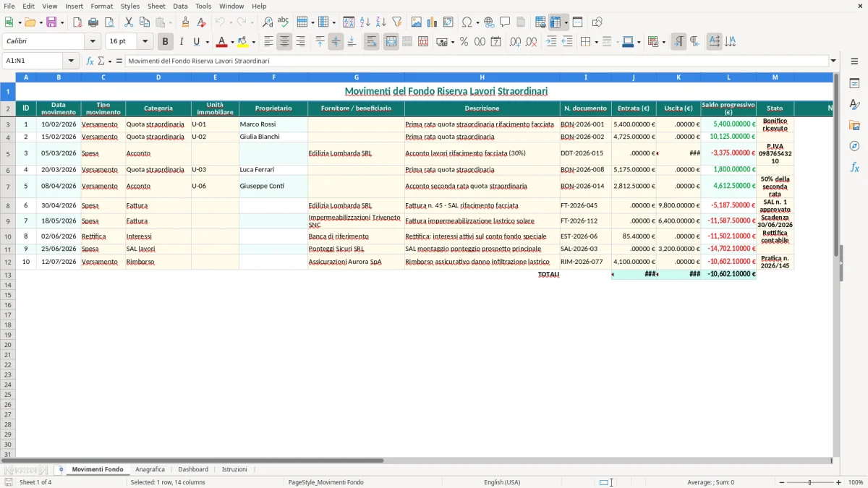The image size is (868, 488).
Task: Click the Increase Indent icon
Action: point(551,42)
